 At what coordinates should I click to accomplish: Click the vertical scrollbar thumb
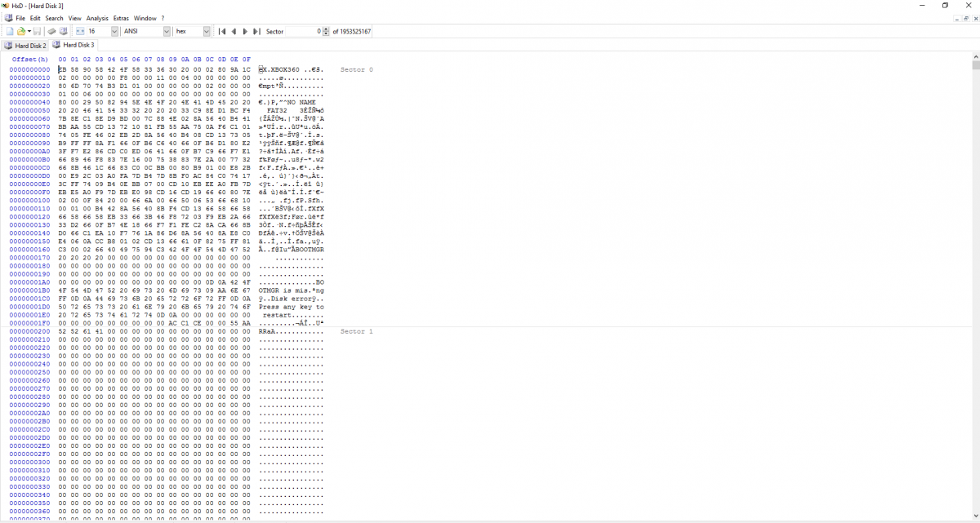975,66
